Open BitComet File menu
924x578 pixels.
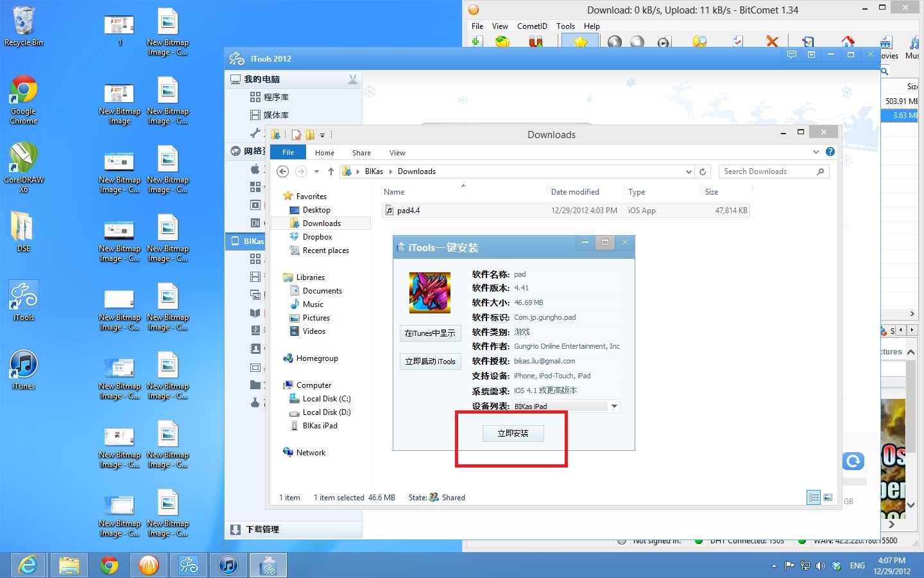[x=477, y=26]
